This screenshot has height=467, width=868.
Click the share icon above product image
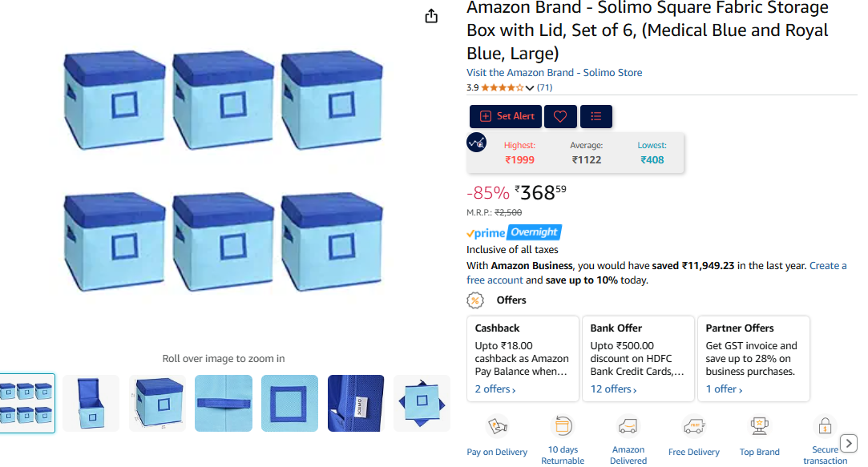[x=431, y=16]
